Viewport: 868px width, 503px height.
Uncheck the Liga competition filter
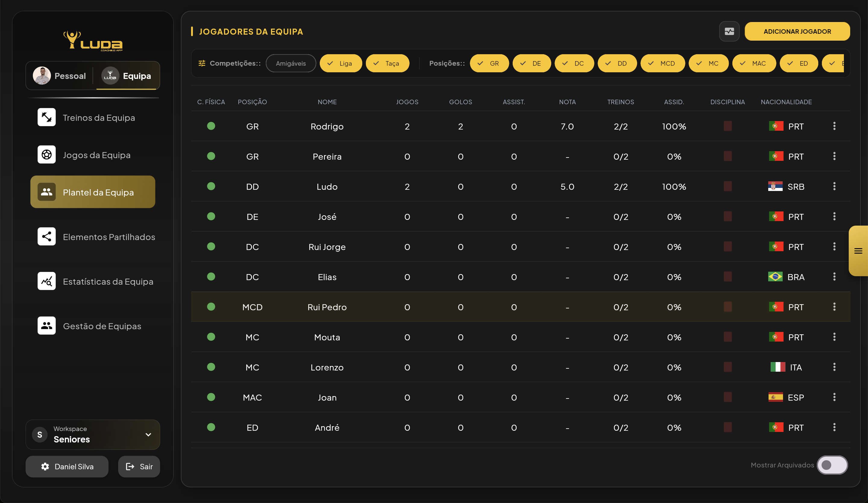[x=341, y=63]
